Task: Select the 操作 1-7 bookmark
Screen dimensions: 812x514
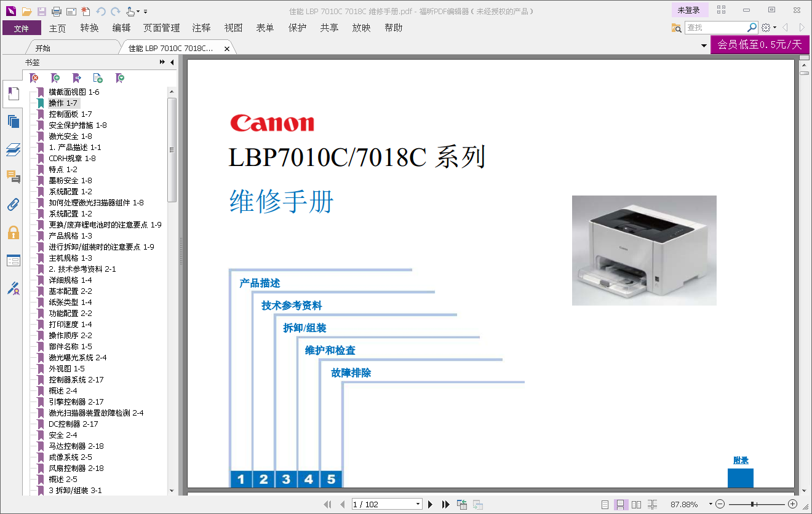Action: (63, 103)
